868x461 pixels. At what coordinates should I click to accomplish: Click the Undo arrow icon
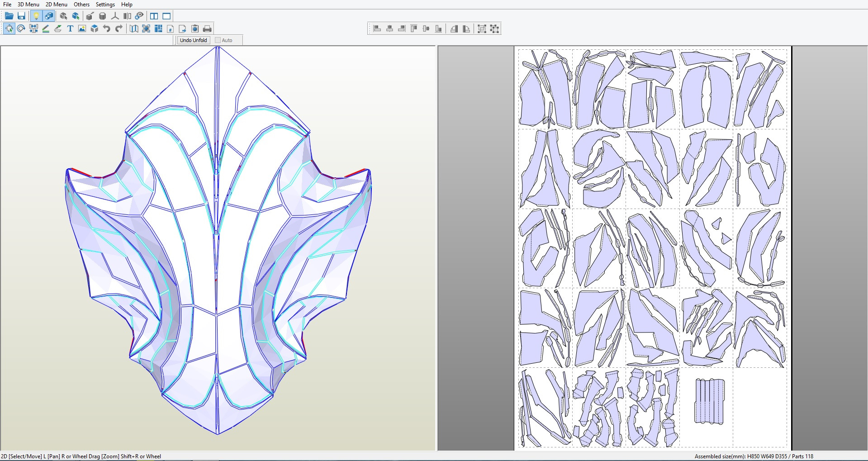click(107, 29)
